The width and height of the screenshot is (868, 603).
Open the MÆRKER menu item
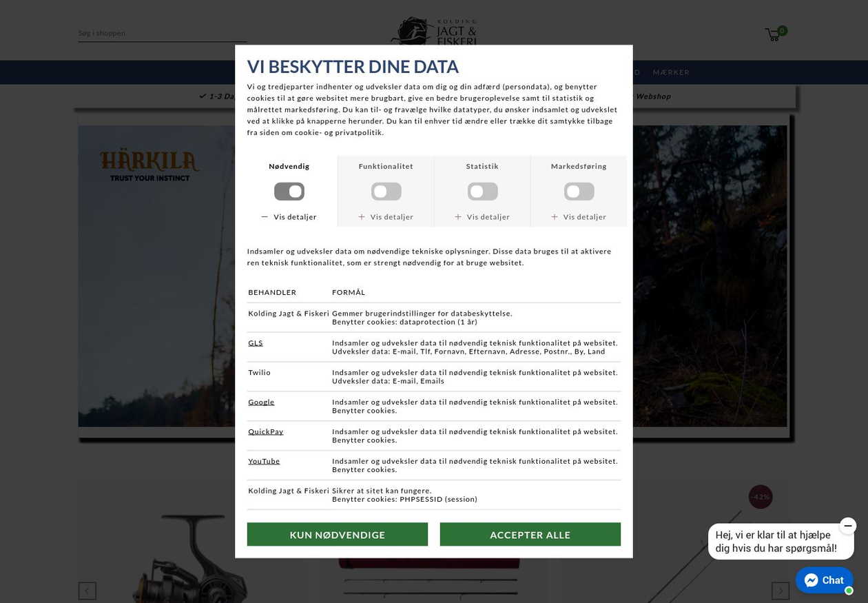click(x=671, y=72)
